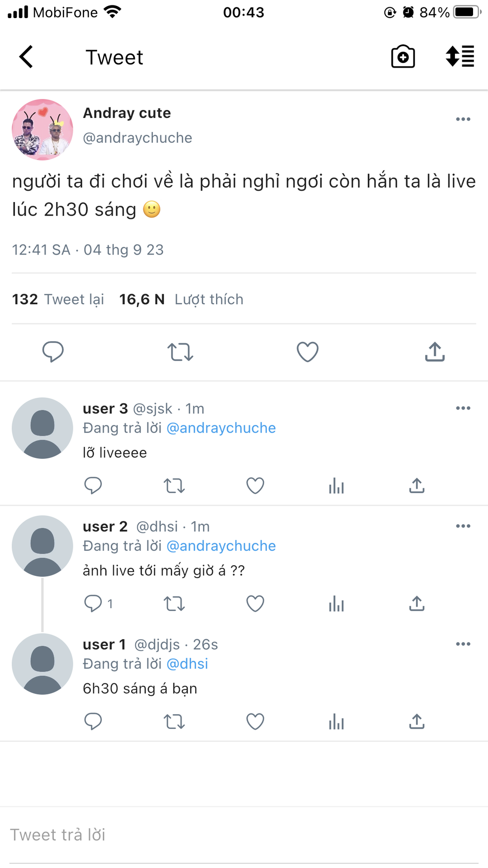Share user 1's reply

pos(417,722)
